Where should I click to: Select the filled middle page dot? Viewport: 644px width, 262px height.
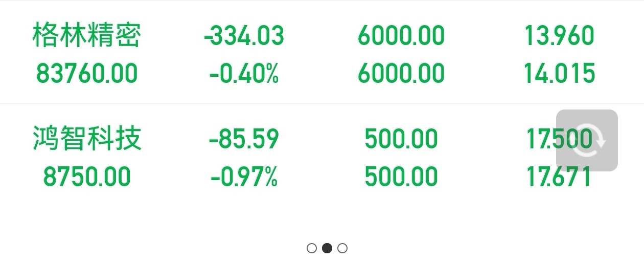pos(327,248)
